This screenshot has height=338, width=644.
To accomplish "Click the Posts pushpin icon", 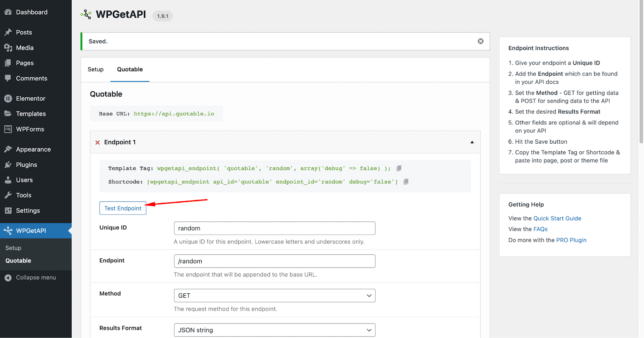I will (x=8, y=32).
